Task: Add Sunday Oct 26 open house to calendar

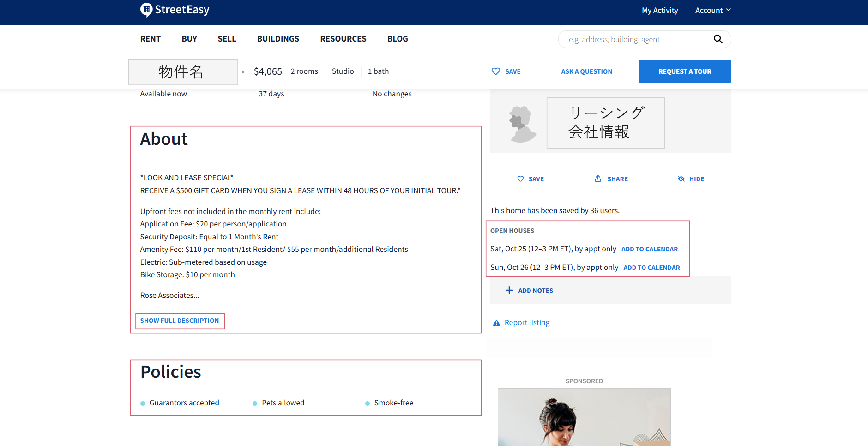Action: (651, 268)
